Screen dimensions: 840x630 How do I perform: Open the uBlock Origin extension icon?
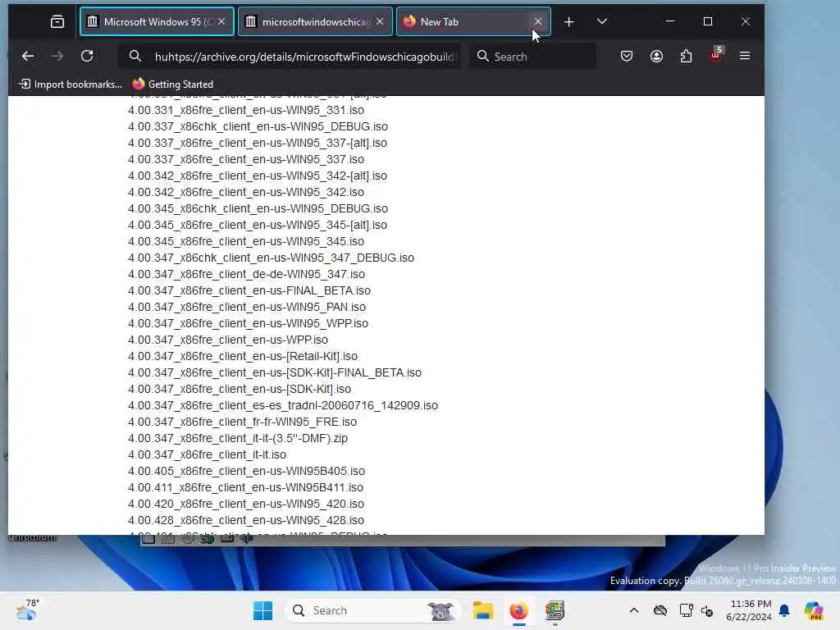point(715,55)
